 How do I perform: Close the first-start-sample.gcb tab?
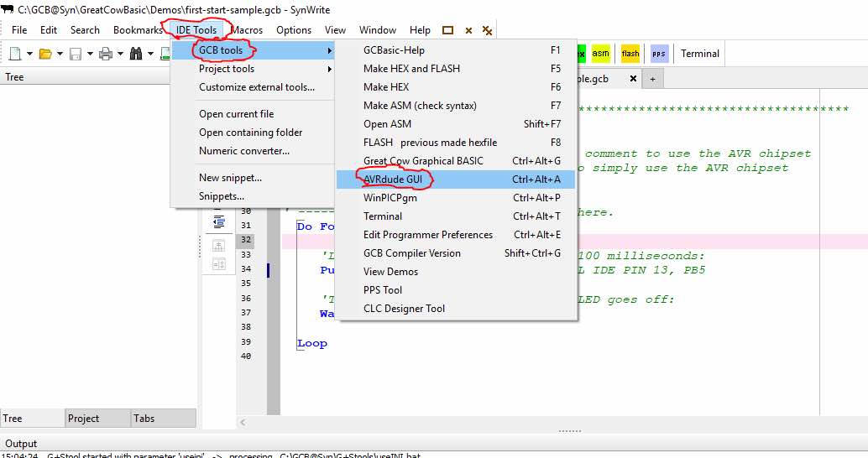tap(633, 79)
